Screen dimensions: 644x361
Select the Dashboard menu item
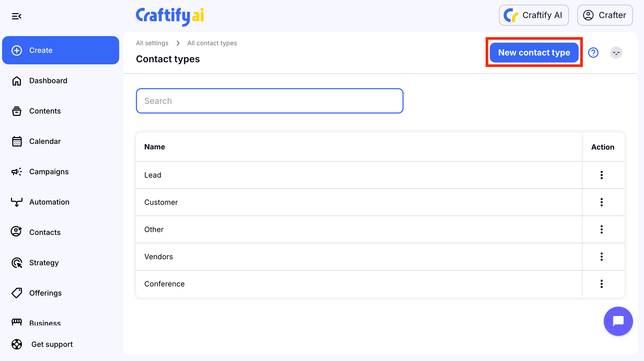[48, 81]
